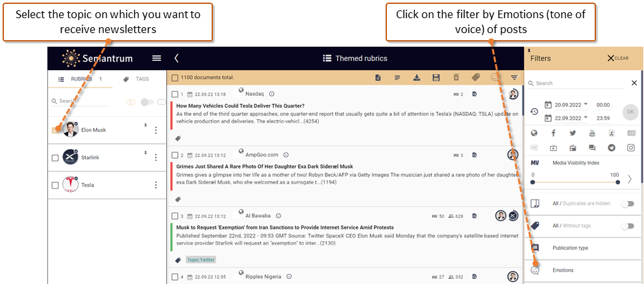The image size is (644, 284).
Task: Click the pin icon for Elon Musk rubric
Action: pyautogui.click(x=145, y=126)
